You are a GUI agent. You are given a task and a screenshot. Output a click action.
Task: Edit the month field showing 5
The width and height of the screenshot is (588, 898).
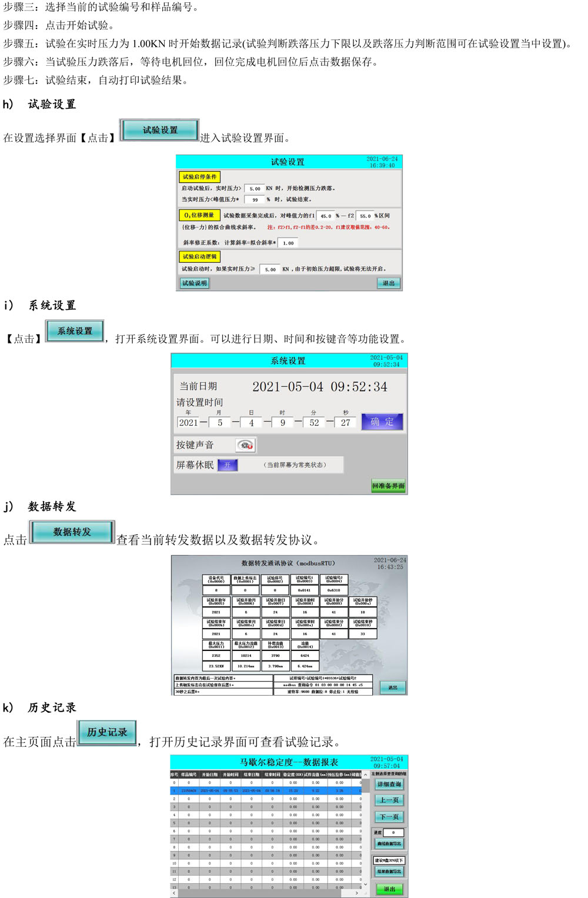pos(220,422)
